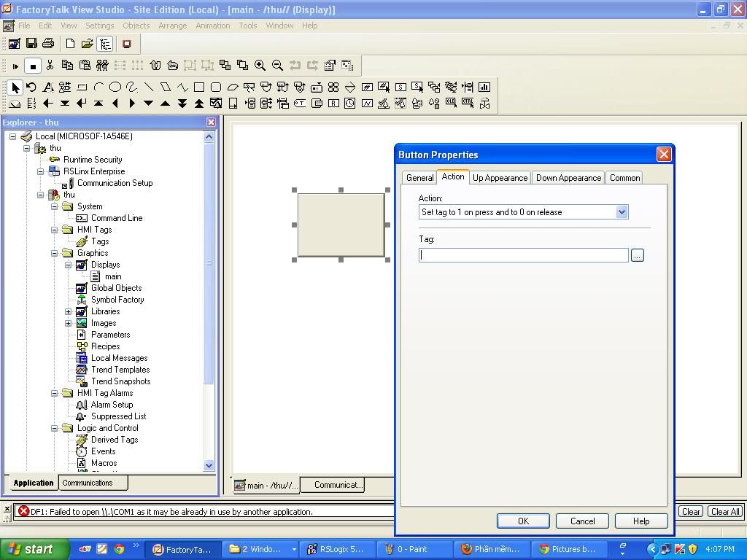Print using the printer toolbar icon

pyautogui.click(x=48, y=44)
